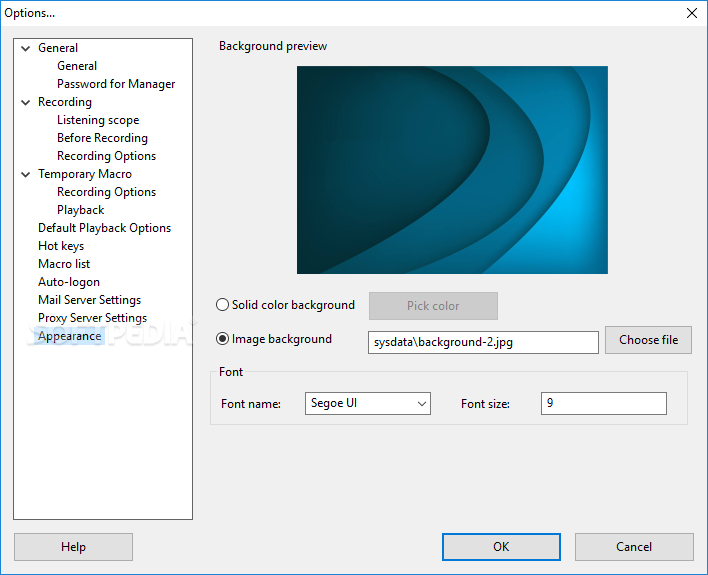The width and height of the screenshot is (708, 575).
Task: Open Recording Options under Recording
Action: coord(107,156)
